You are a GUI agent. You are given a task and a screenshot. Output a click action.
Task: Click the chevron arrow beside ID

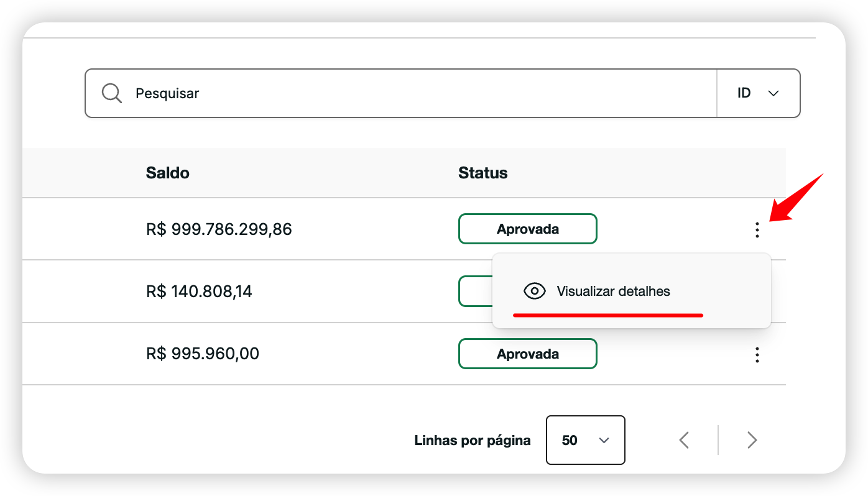click(773, 93)
